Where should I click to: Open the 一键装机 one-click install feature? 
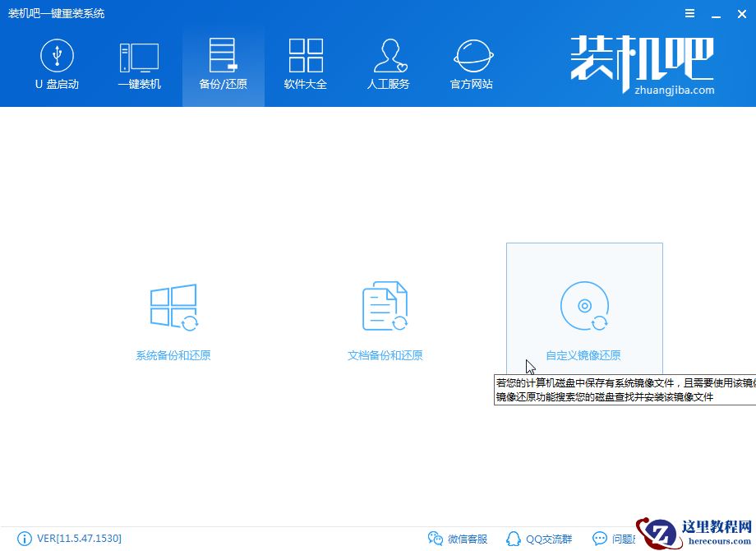point(140,55)
